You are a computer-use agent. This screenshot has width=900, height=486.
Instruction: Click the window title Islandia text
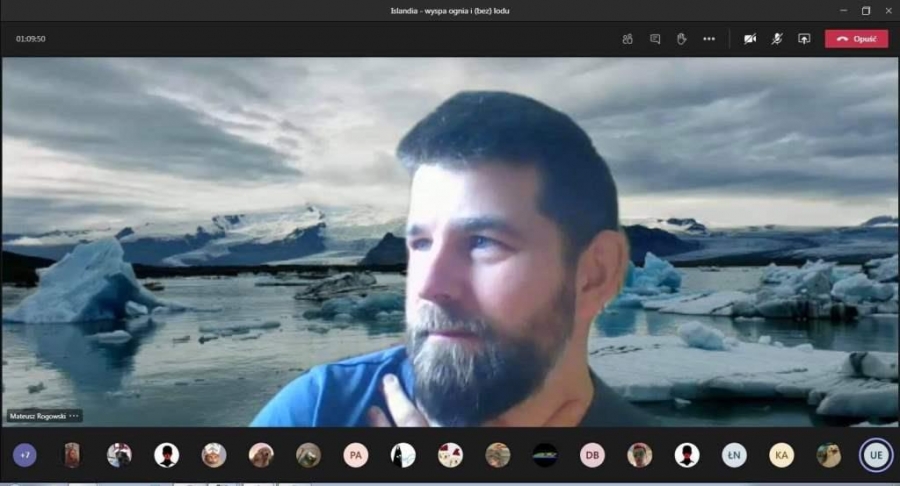tap(450, 11)
